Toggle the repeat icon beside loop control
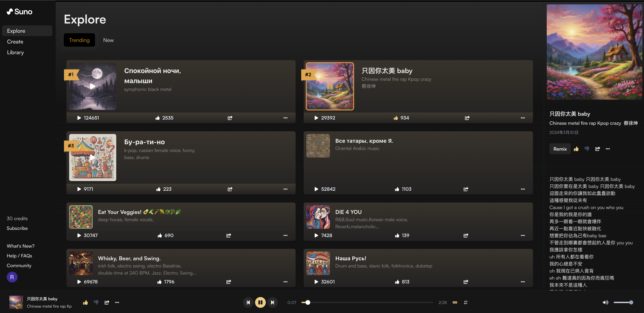644x313 pixels. pyautogui.click(x=466, y=302)
